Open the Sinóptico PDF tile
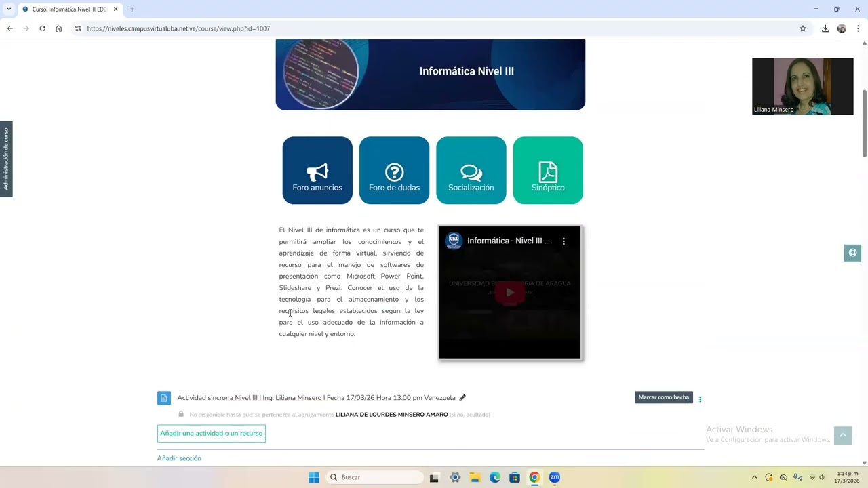The height and width of the screenshot is (488, 868). 548,170
